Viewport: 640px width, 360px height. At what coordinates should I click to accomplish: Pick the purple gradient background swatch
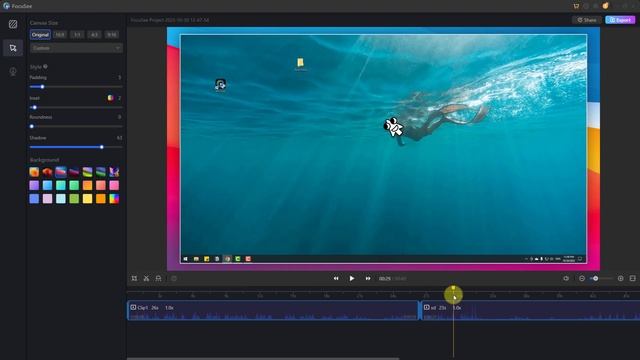(34, 185)
